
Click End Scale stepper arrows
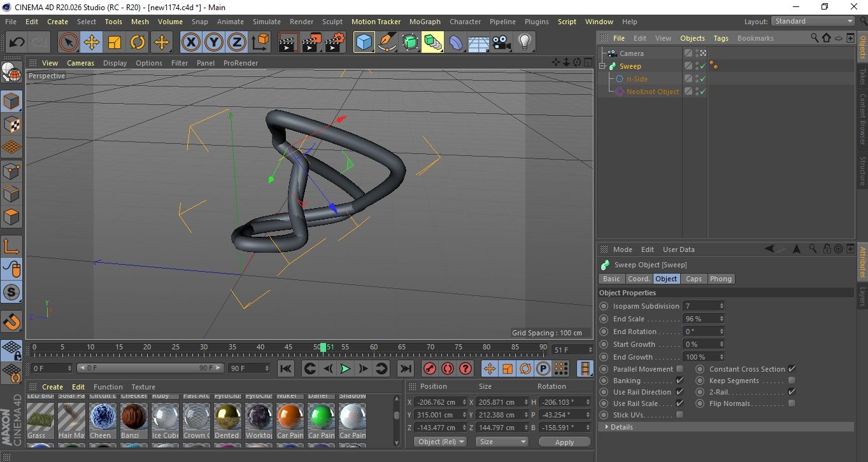point(722,319)
